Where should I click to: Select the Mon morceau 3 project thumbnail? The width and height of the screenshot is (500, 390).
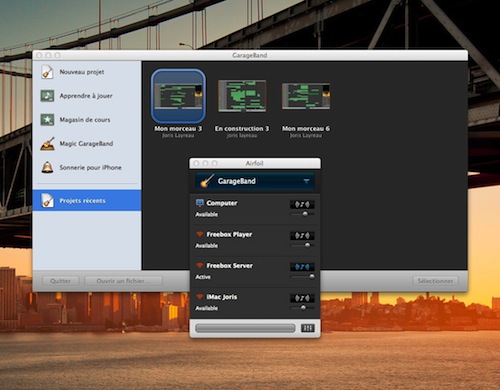tap(178, 96)
